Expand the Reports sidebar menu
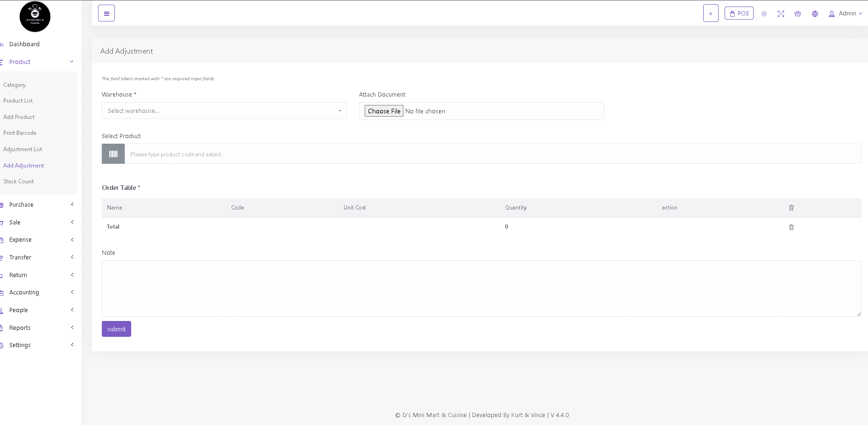868x425 pixels. tap(39, 327)
